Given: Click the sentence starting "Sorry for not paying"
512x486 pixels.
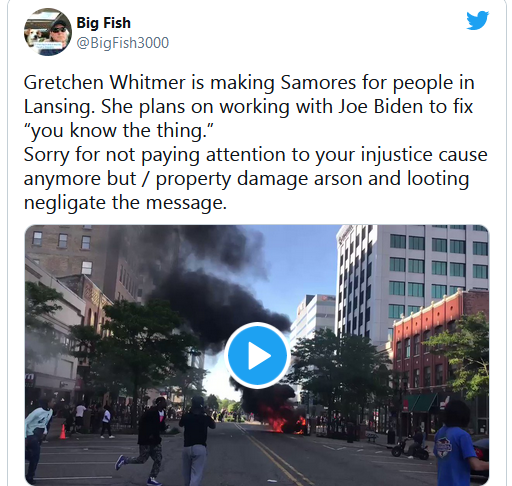Looking at the screenshot, I should pos(256,179).
